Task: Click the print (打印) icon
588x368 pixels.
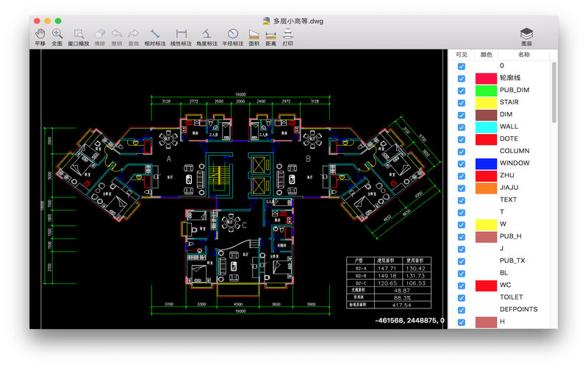Action: [x=287, y=38]
